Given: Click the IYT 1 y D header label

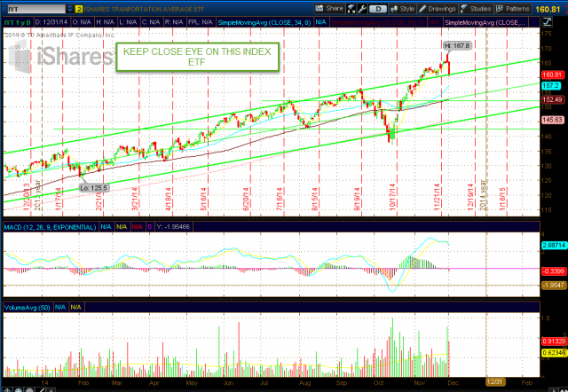Looking at the screenshot, I should pos(18,22).
